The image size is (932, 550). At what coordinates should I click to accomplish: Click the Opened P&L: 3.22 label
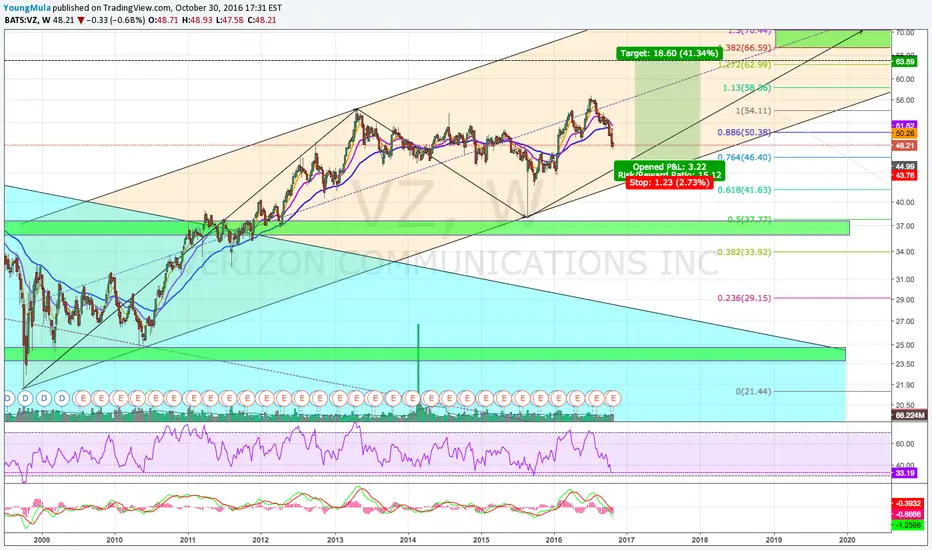click(669, 167)
